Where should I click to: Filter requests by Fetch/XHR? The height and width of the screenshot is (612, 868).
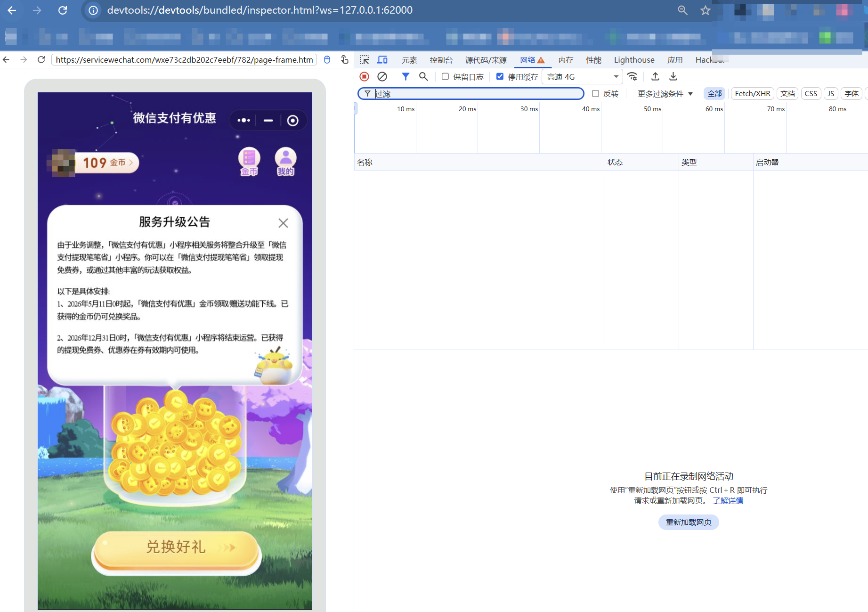[x=752, y=94]
